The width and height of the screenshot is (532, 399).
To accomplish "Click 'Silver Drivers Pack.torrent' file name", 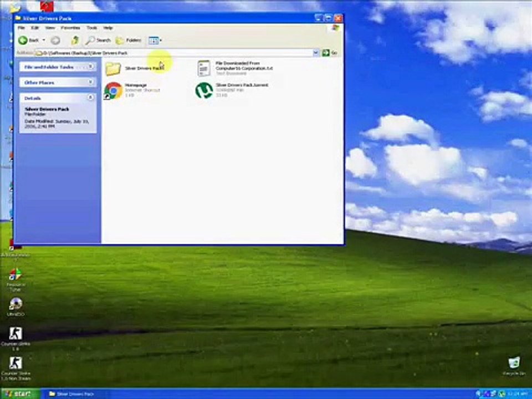I will click(242, 85).
